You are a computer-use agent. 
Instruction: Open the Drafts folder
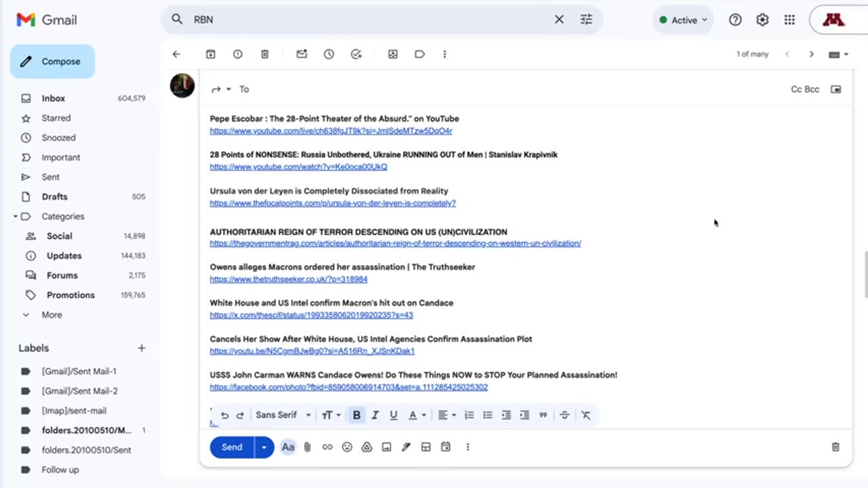54,197
